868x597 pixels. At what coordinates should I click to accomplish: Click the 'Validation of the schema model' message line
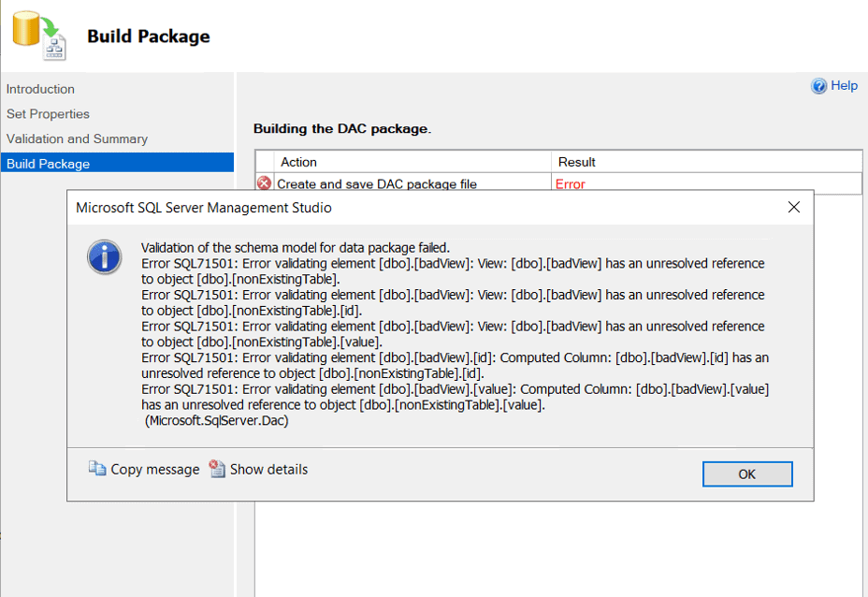295,248
